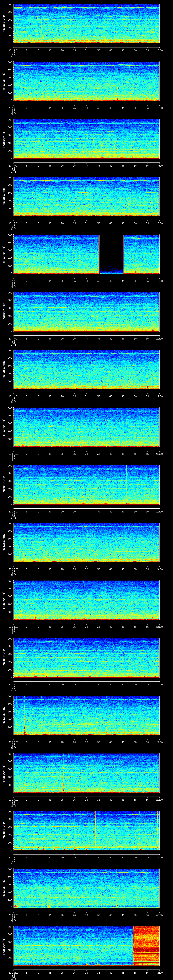Image resolution: width=173 pixels, height=980 pixels.
Task: Click the 23:23:00 start time label
Action: click(x=13, y=569)
